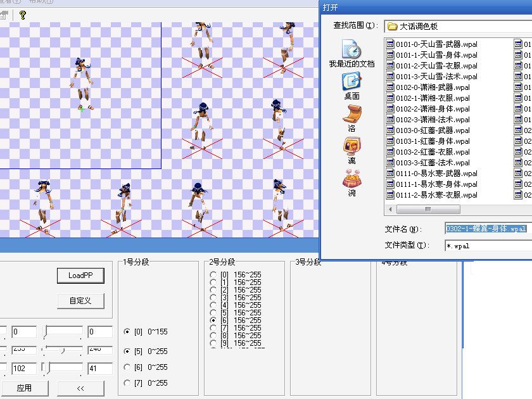
Task: Click file icon of 0101-0-天山雪-武器.wpal
Action: (390, 44)
